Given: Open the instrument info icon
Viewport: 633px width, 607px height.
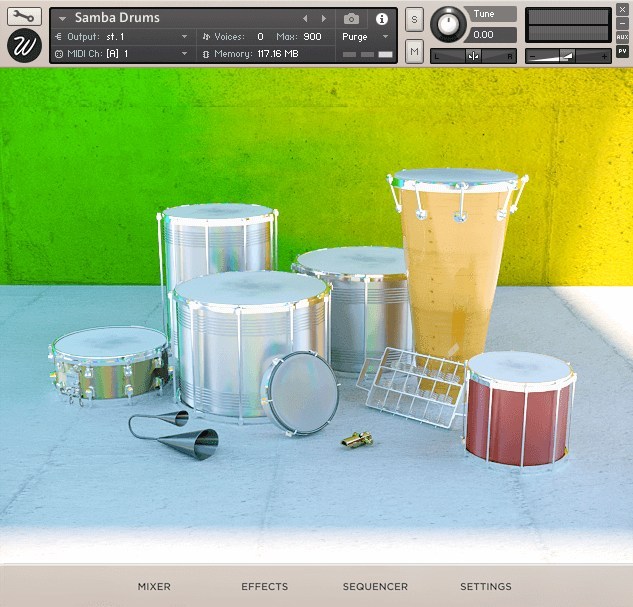Looking at the screenshot, I should click(381, 19).
